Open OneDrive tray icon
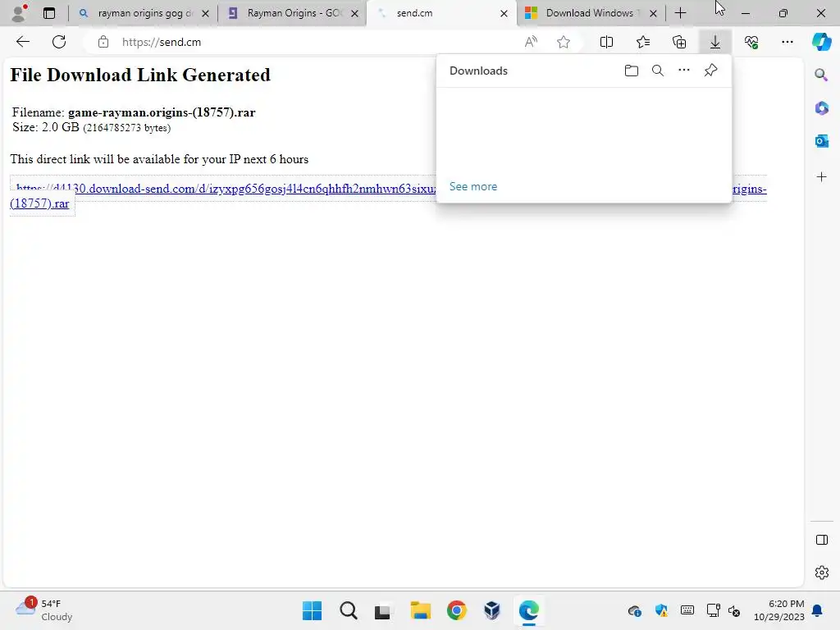 tap(635, 610)
